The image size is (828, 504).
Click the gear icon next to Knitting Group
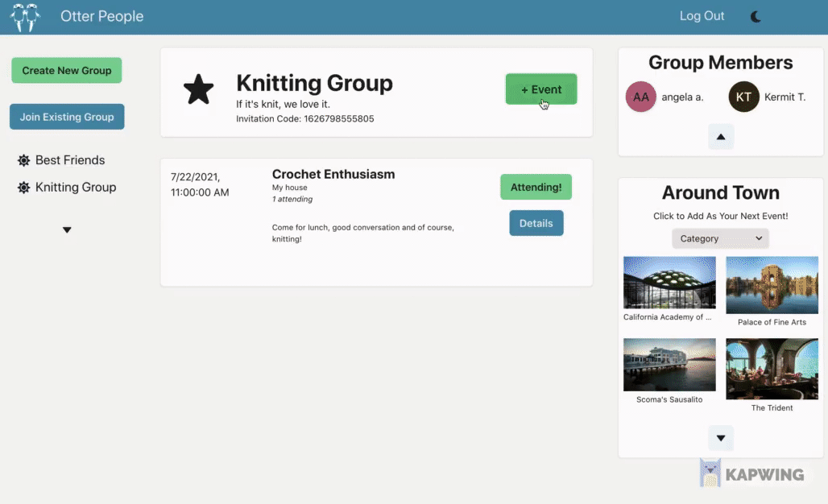point(24,188)
